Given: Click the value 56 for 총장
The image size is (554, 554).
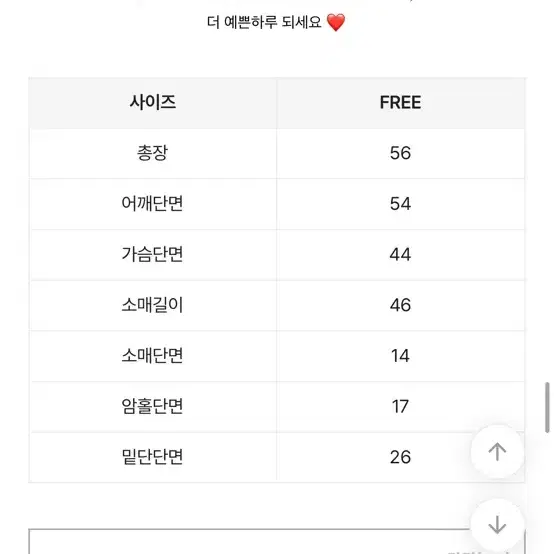Looking at the screenshot, I should coord(400,153).
